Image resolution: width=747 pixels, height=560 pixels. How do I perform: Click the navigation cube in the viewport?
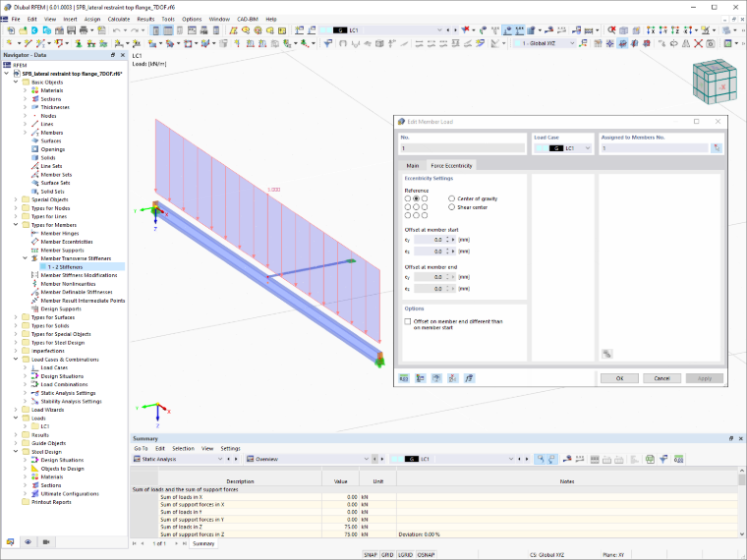click(715, 82)
